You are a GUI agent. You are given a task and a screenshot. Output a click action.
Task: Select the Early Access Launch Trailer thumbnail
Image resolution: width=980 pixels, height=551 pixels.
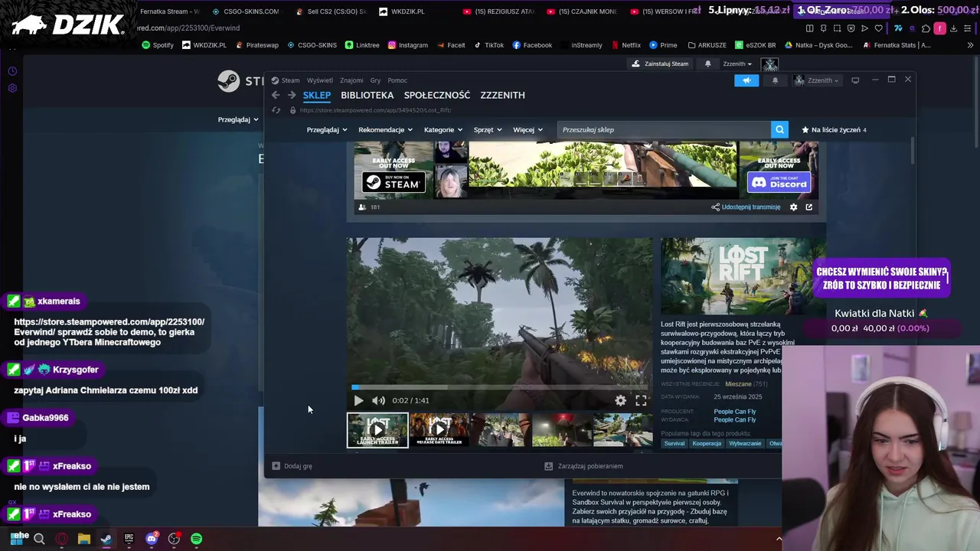coord(377,430)
